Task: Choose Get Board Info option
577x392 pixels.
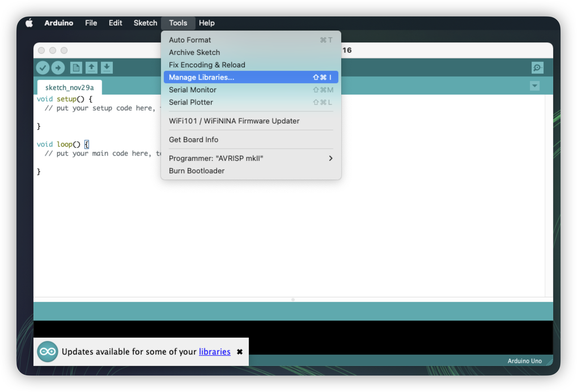Action: (x=194, y=140)
